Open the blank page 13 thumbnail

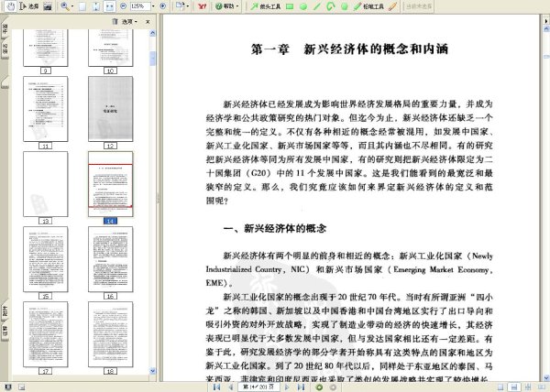pos(46,184)
